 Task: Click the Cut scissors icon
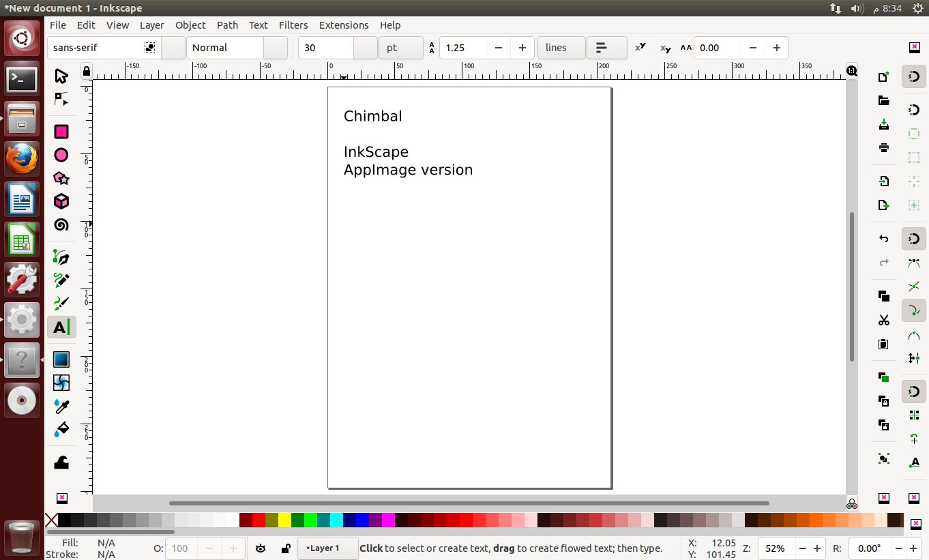coord(884,319)
